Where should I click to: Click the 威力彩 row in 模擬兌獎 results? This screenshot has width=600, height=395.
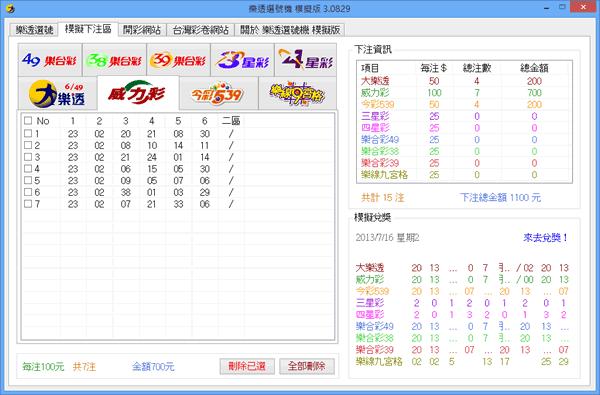click(x=462, y=279)
